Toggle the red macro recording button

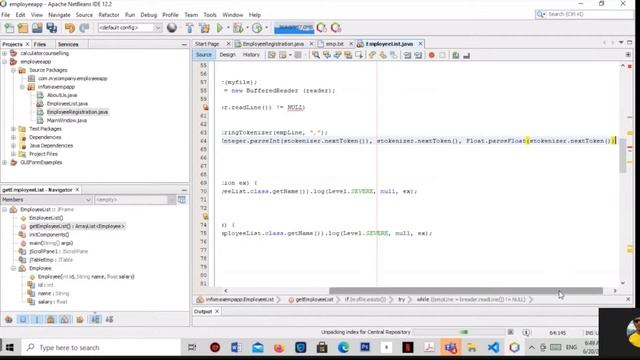pyautogui.click(x=431, y=55)
